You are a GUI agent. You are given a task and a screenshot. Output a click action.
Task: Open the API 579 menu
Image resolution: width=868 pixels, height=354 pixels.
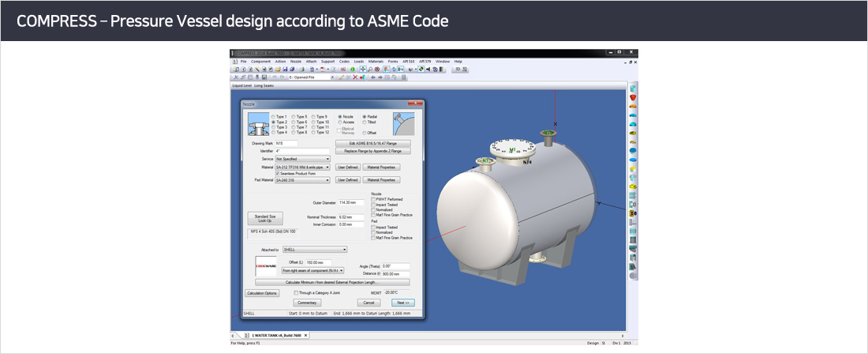pos(425,62)
